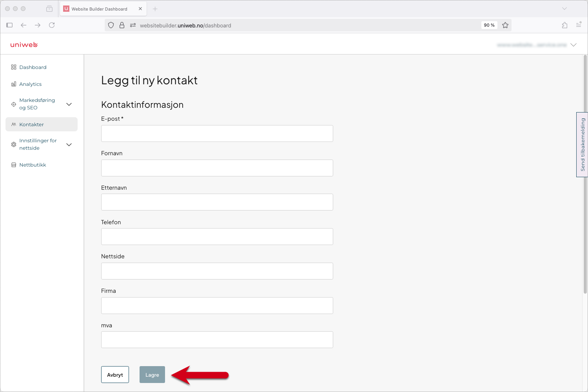The image size is (588, 392).
Task: Open site permissions icon in address bar
Action: coord(133,25)
